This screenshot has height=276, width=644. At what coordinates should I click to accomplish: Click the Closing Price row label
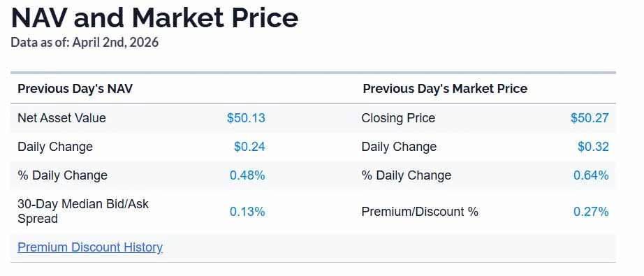pyautogui.click(x=398, y=118)
